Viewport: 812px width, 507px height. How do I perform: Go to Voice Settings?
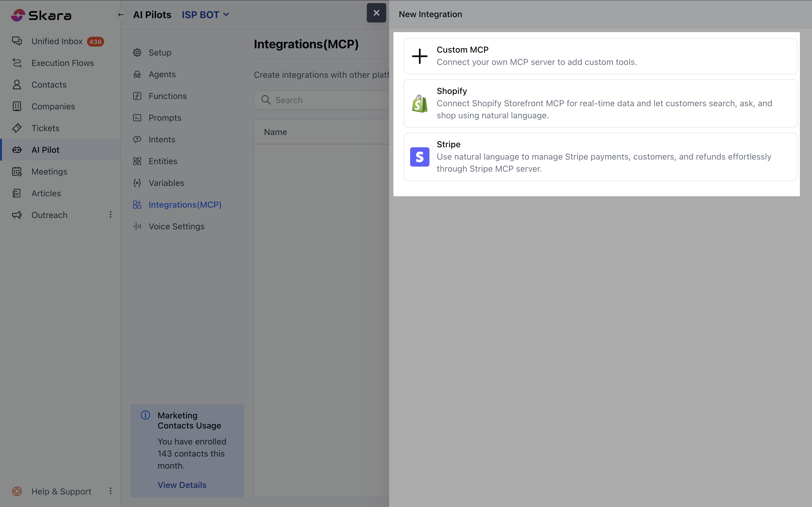[176, 226]
